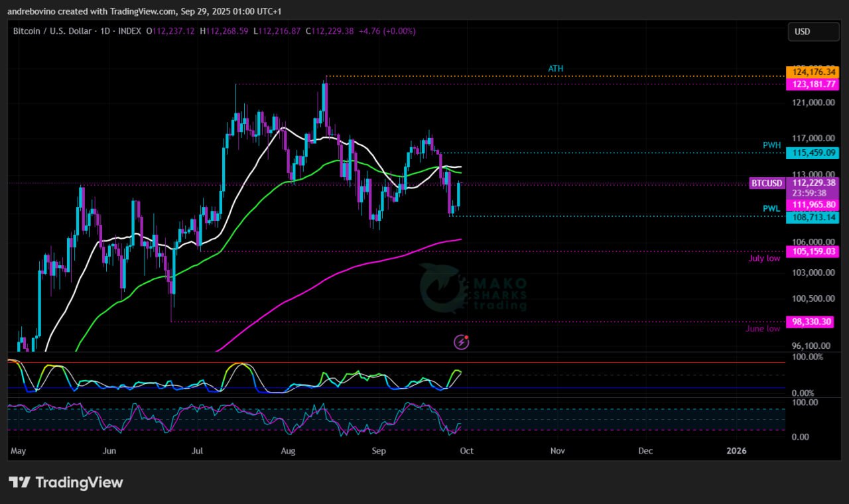Click the Oct label on the time axis
The height and width of the screenshot is (504, 849).
(x=467, y=451)
